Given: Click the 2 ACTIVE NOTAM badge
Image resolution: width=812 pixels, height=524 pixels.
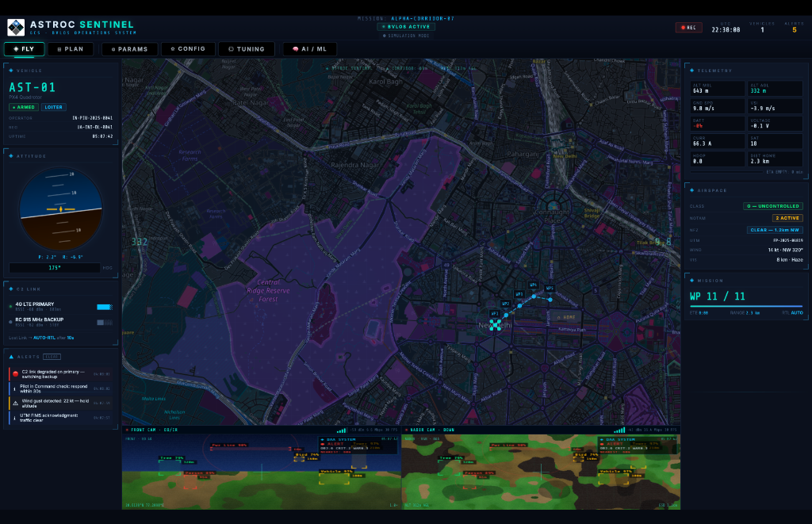Looking at the screenshot, I should coord(788,217).
